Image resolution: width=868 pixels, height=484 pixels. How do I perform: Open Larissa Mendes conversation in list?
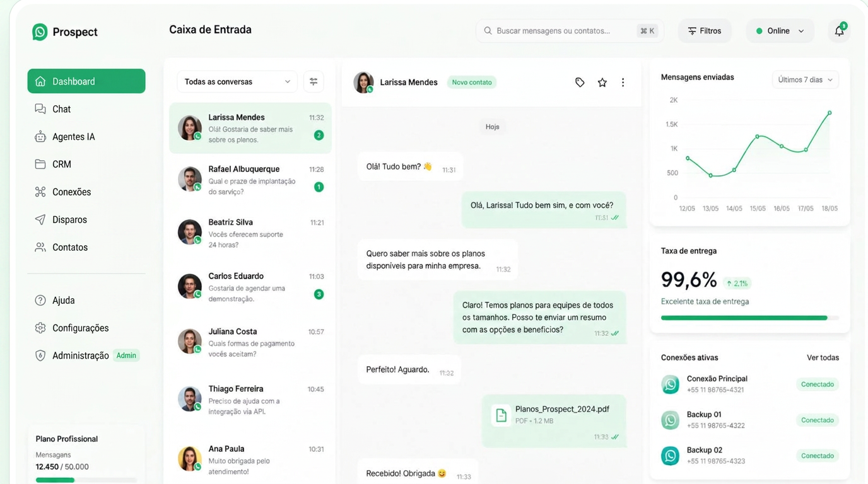(x=250, y=128)
